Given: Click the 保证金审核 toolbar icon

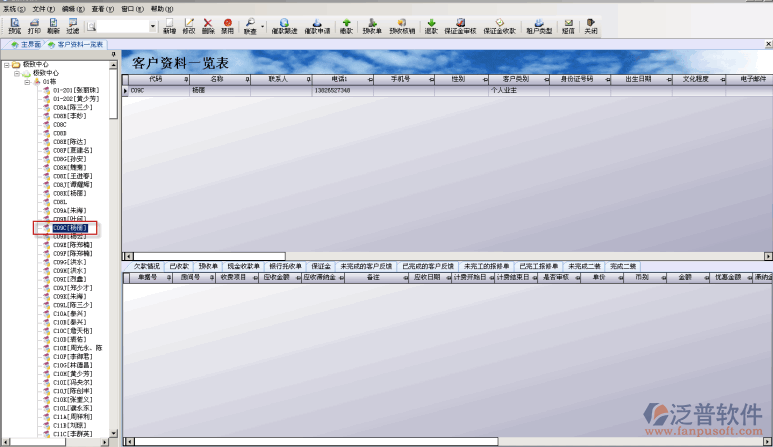Looking at the screenshot, I should click(x=460, y=23).
